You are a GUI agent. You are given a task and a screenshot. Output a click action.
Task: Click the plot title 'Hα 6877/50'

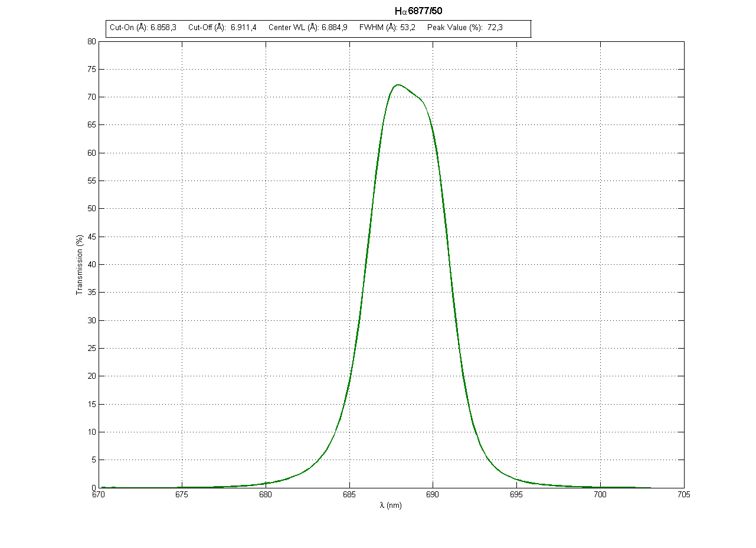[x=418, y=11]
